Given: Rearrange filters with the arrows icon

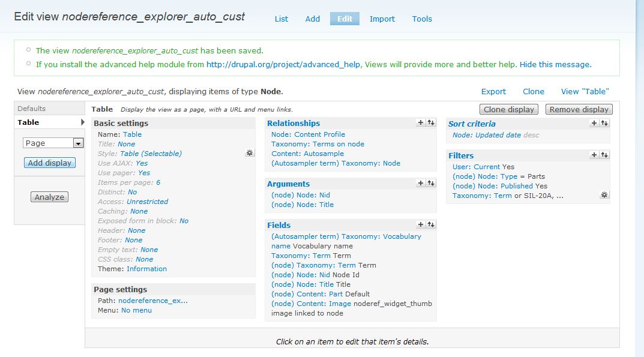Looking at the screenshot, I should point(604,155).
